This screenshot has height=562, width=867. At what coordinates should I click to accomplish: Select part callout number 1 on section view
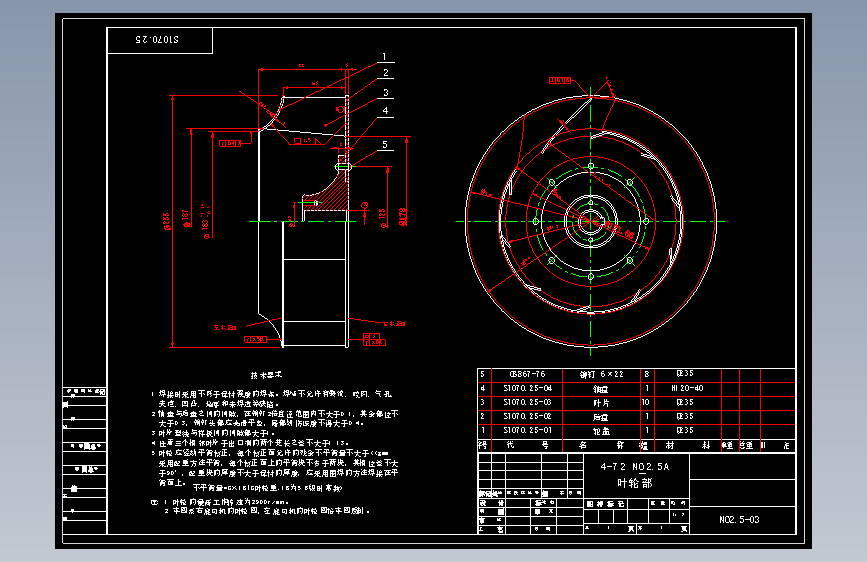[385, 56]
